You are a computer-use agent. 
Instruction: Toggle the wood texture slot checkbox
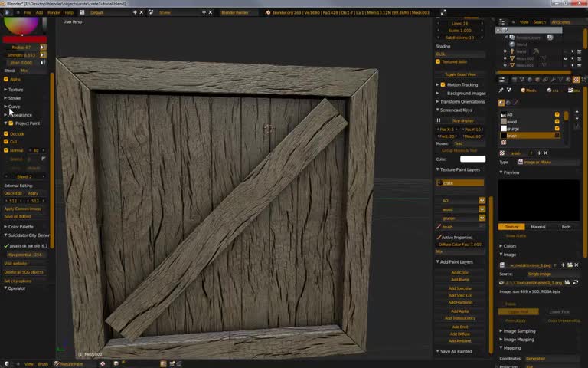click(x=557, y=121)
